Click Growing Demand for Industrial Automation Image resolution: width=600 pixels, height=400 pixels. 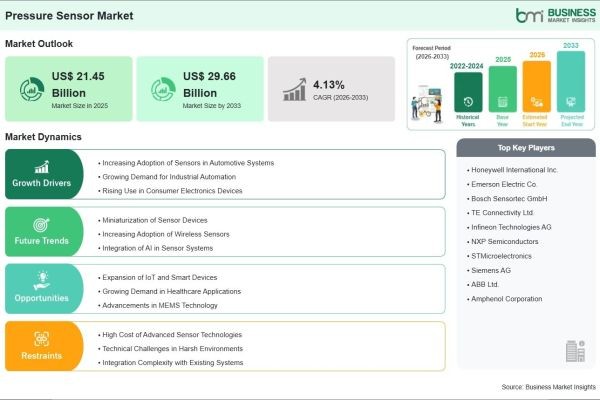point(167,177)
